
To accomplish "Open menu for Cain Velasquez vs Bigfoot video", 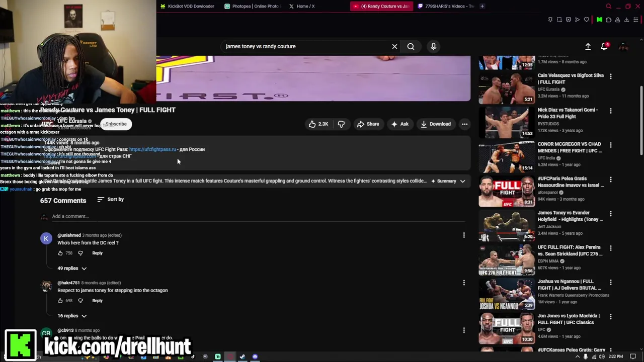I will [x=611, y=76].
